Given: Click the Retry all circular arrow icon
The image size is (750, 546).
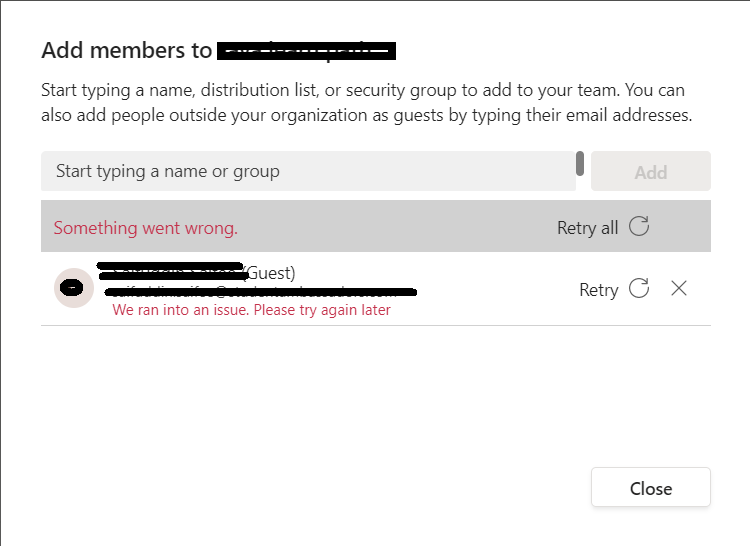Looking at the screenshot, I should tap(639, 226).
